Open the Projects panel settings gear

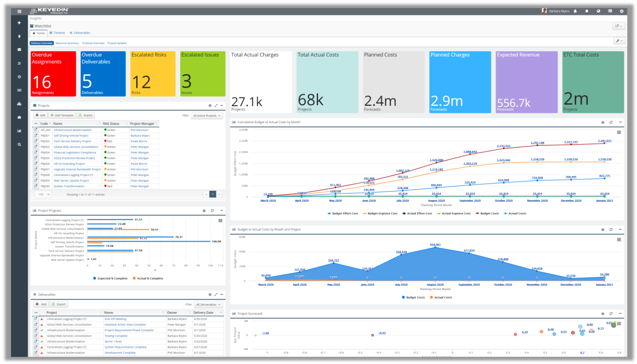pyautogui.click(x=210, y=106)
